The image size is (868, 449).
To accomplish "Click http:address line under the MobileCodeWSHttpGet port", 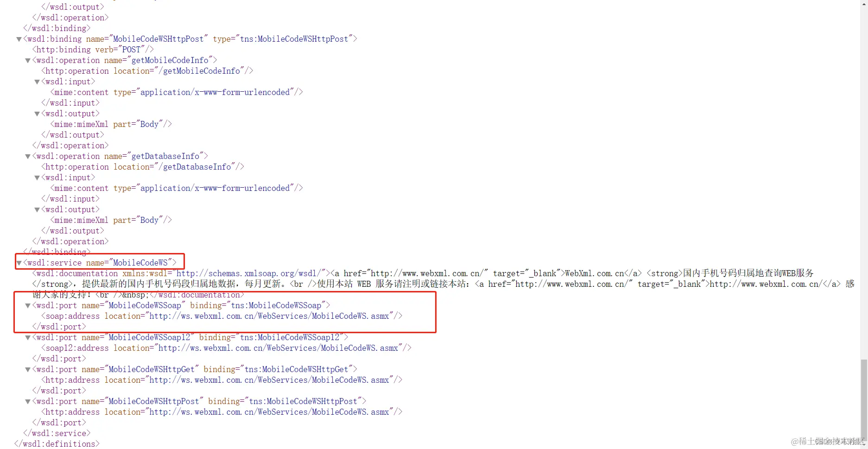I will pyautogui.click(x=222, y=380).
